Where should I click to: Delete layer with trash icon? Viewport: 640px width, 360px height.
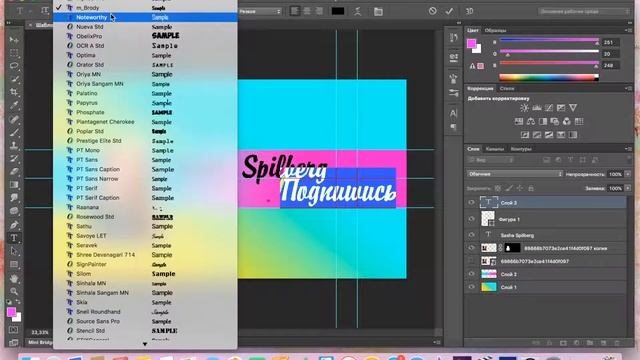point(617,343)
